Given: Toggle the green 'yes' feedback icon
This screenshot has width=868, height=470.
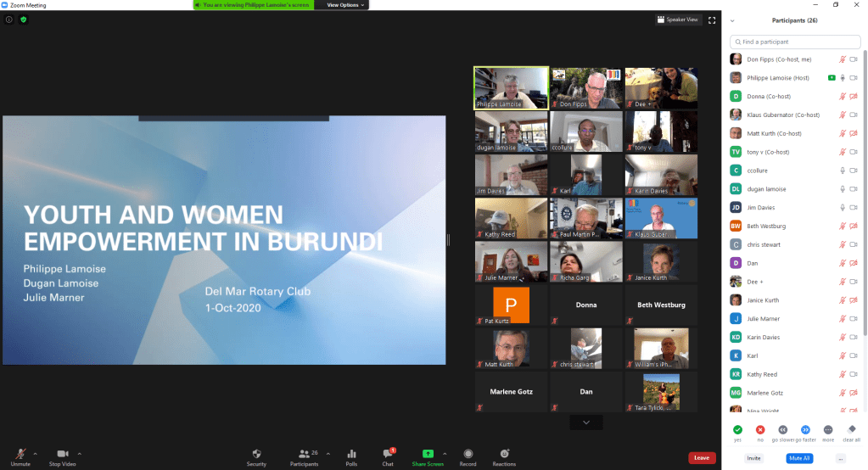Looking at the screenshot, I should [x=737, y=430].
